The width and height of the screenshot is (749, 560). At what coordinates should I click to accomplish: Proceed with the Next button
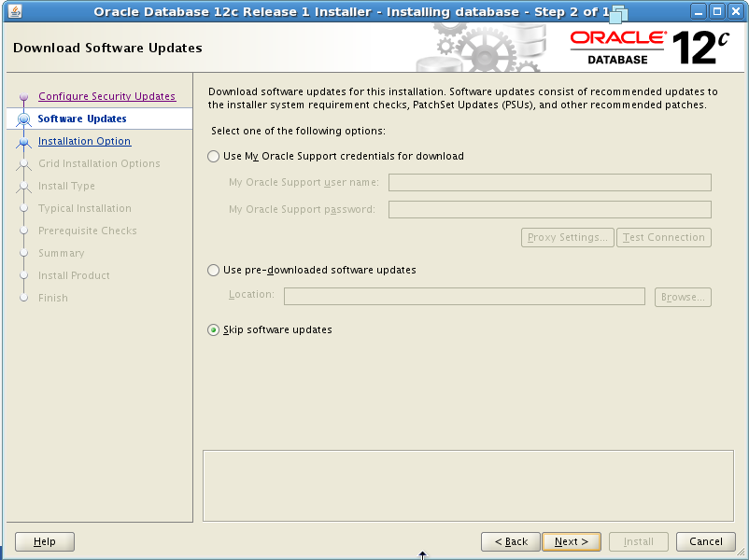click(x=572, y=542)
